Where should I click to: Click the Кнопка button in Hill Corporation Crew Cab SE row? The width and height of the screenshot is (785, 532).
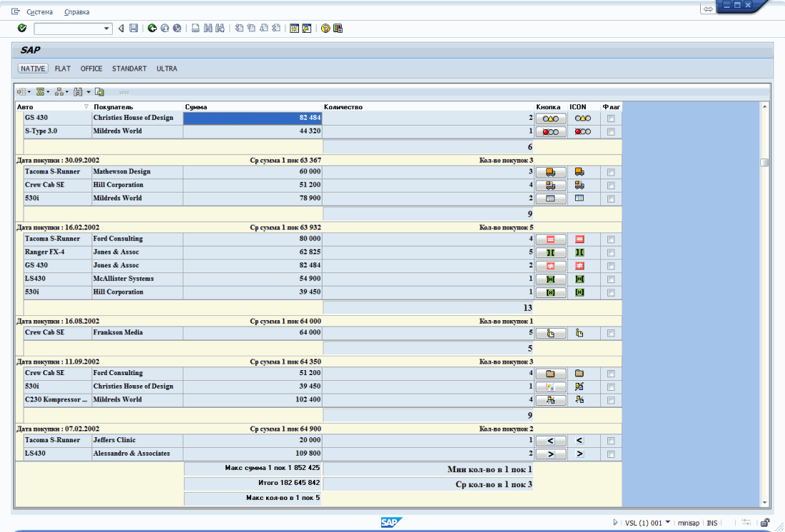[x=551, y=185]
